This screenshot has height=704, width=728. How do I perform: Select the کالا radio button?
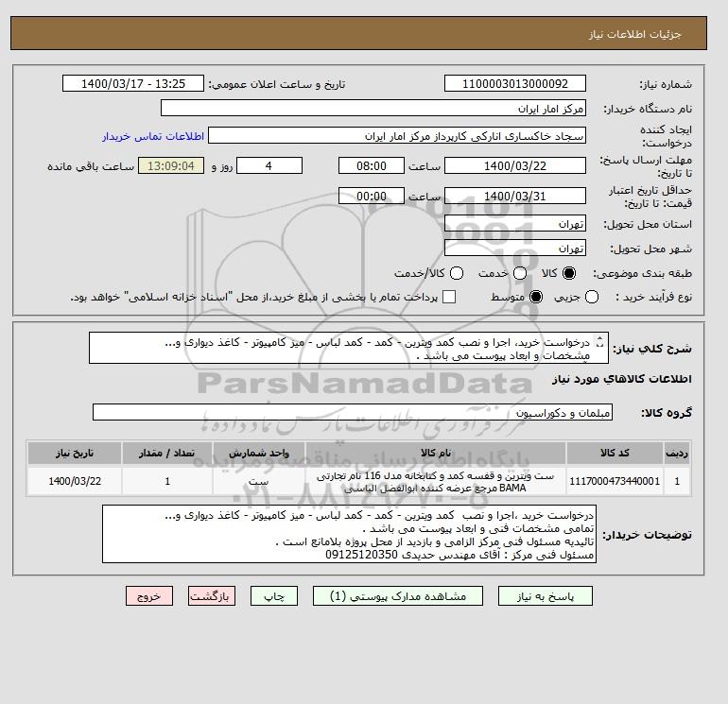(x=569, y=273)
